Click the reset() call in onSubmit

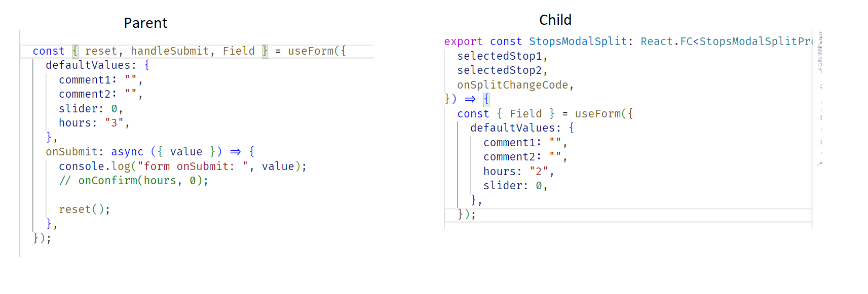click(x=84, y=209)
